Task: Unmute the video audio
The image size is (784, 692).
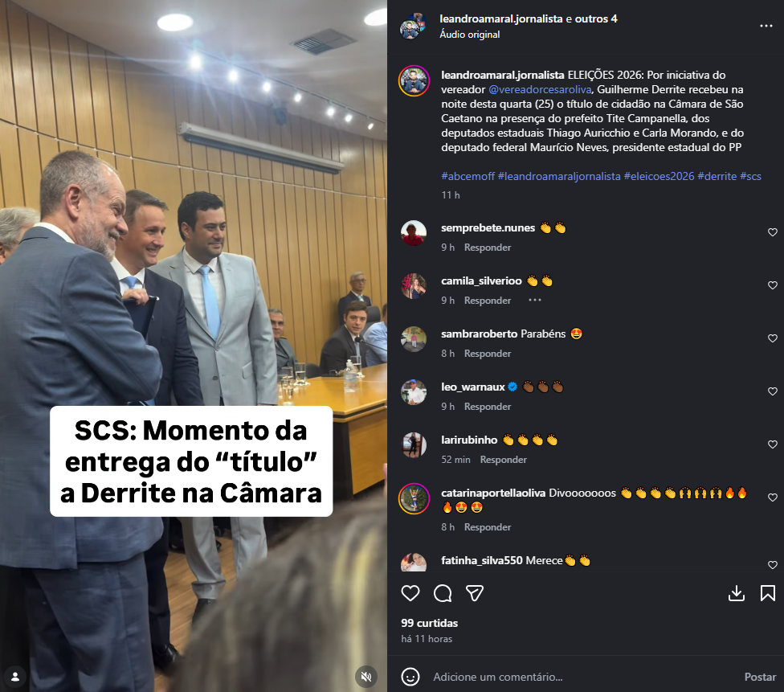Action: pos(366,677)
